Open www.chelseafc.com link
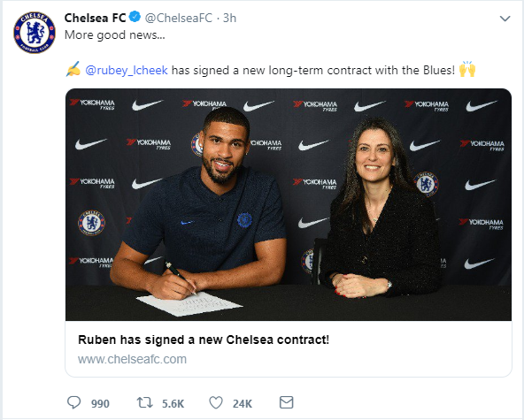This screenshot has height=420, width=524. 132,359
